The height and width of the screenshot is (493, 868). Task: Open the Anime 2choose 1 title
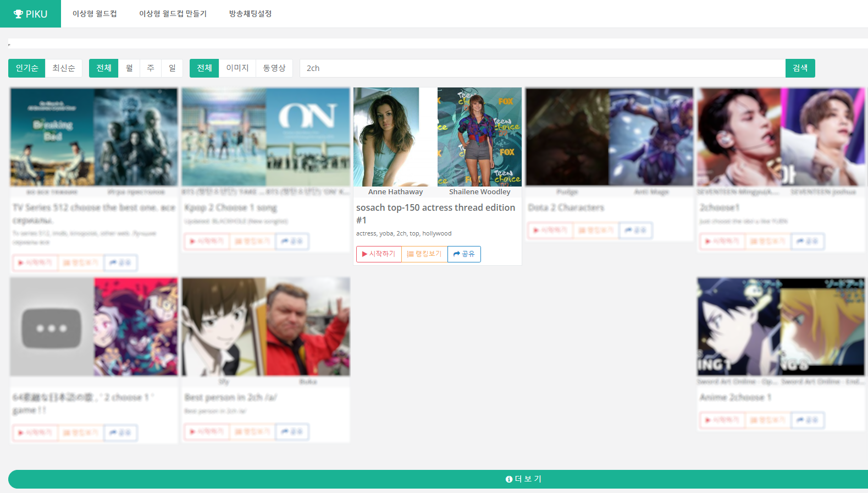[736, 397]
